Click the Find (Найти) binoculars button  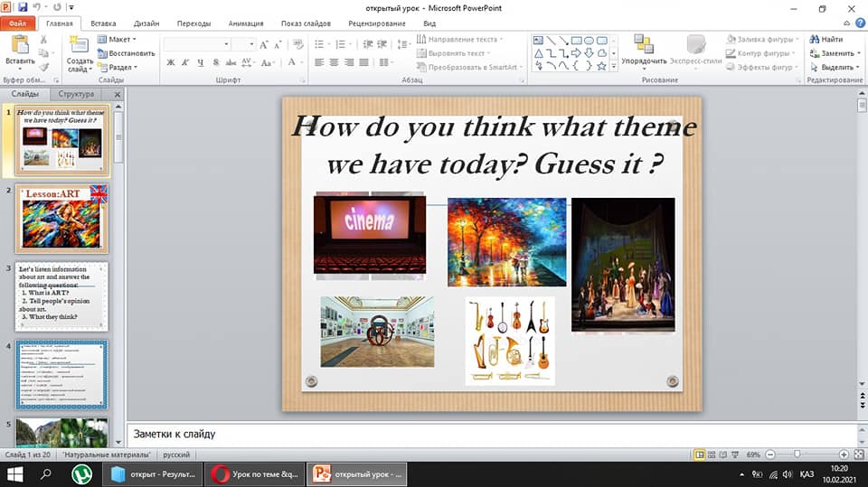coord(826,40)
